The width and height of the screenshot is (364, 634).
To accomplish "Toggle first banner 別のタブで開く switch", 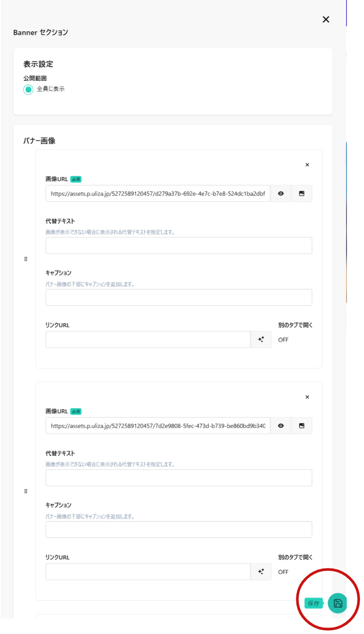I will pos(283,340).
